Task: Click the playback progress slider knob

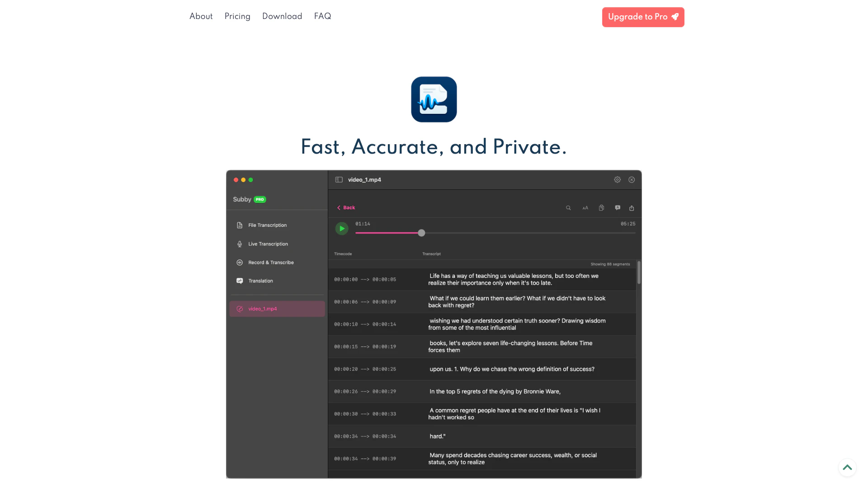Action: [421, 233]
